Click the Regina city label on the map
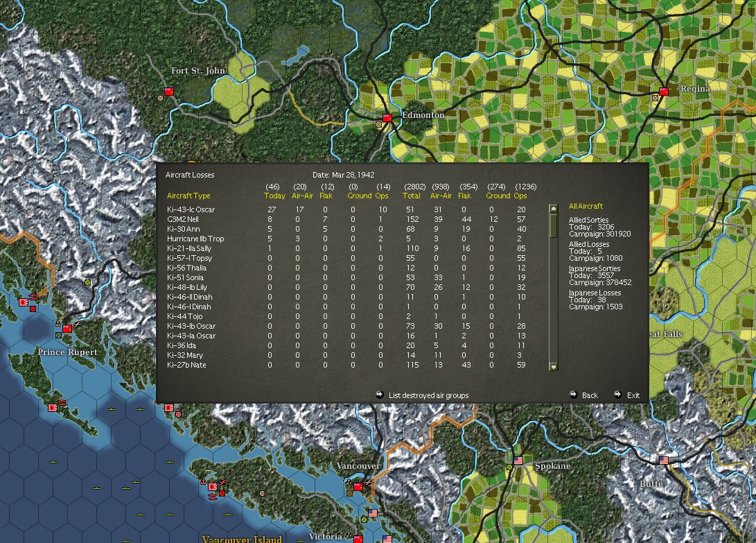The width and height of the screenshot is (756, 543). tap(695, 89)
